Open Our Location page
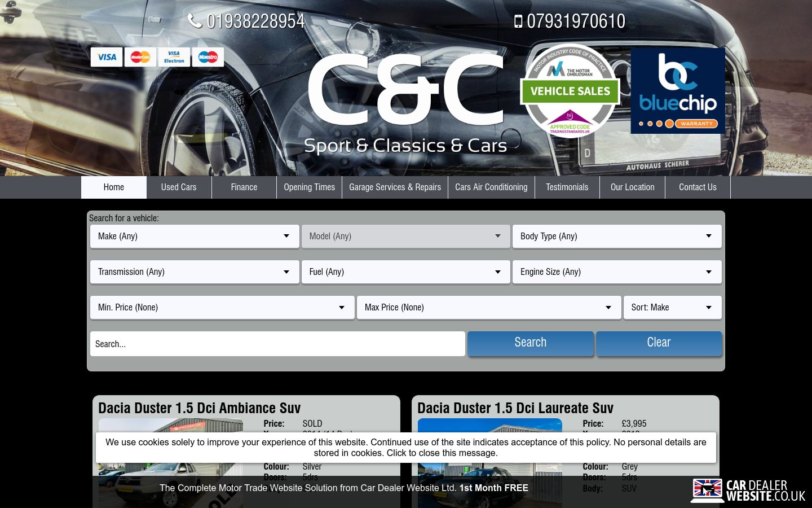Viewport: 812px width, 508px height. pos(633,187)
